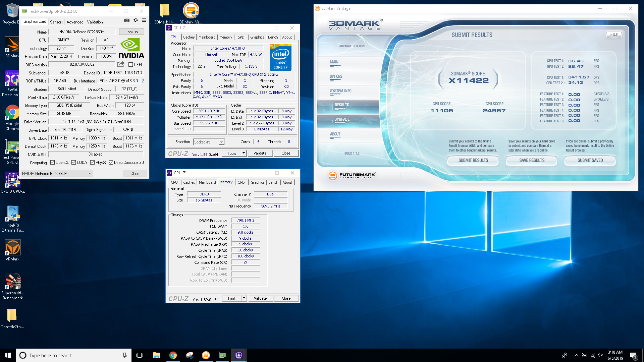Viewport: 644px width, 362px height.
Task: Switch to GPU-Z Advanced tab
Action: [75, 22]
